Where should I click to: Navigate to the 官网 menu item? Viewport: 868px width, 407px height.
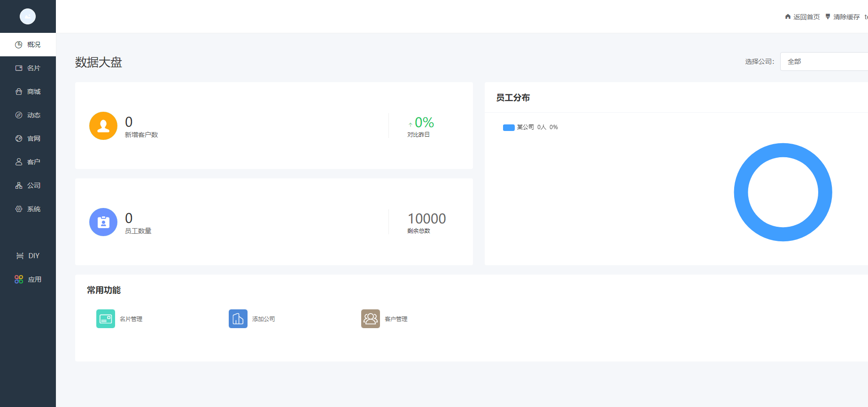28,138
